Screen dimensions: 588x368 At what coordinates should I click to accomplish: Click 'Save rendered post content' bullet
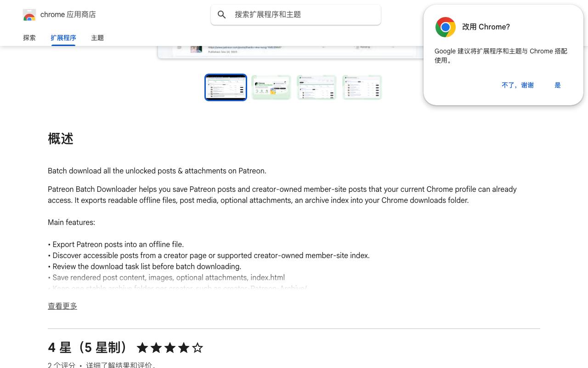166,278
